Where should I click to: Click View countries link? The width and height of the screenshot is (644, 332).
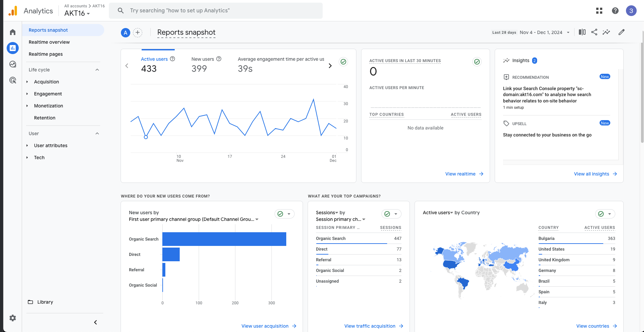coord(597,326)
